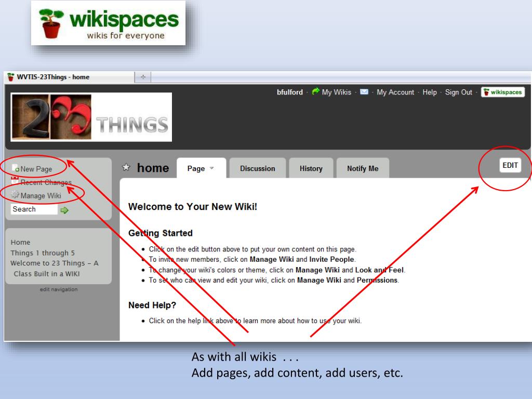Click the 'Look and Feel' bold text
This screenshot has width=532, height=399.
pos(379,270)
